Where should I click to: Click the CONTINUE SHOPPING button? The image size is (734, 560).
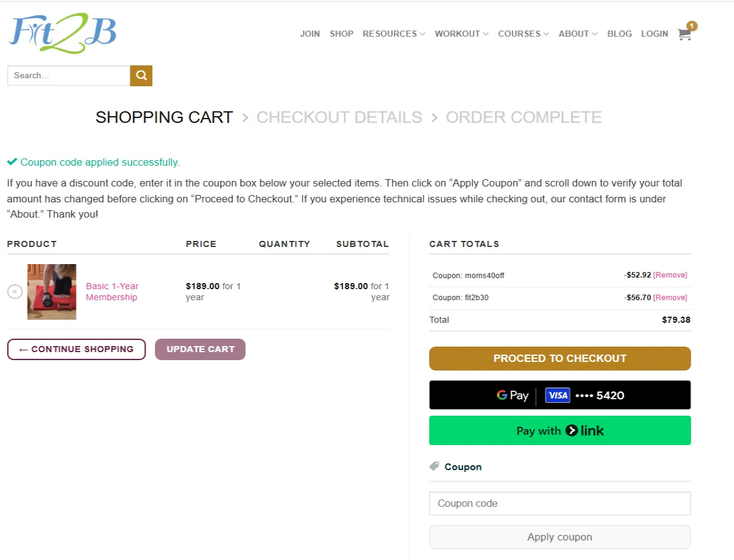pyautogui.click(x=76, y=349)
